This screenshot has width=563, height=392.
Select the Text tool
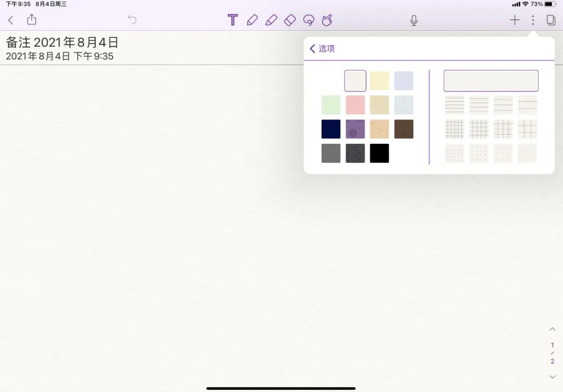point(233,20)
